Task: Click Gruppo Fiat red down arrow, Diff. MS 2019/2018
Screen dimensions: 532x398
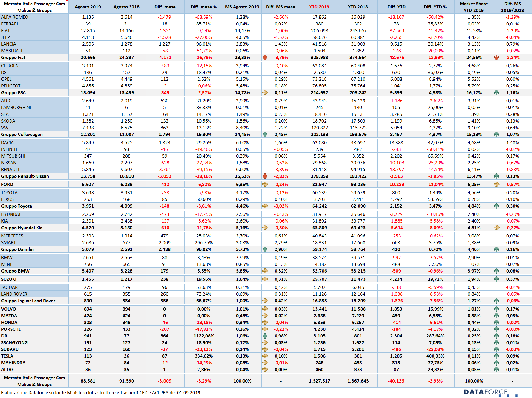Action: pos(497,58)
